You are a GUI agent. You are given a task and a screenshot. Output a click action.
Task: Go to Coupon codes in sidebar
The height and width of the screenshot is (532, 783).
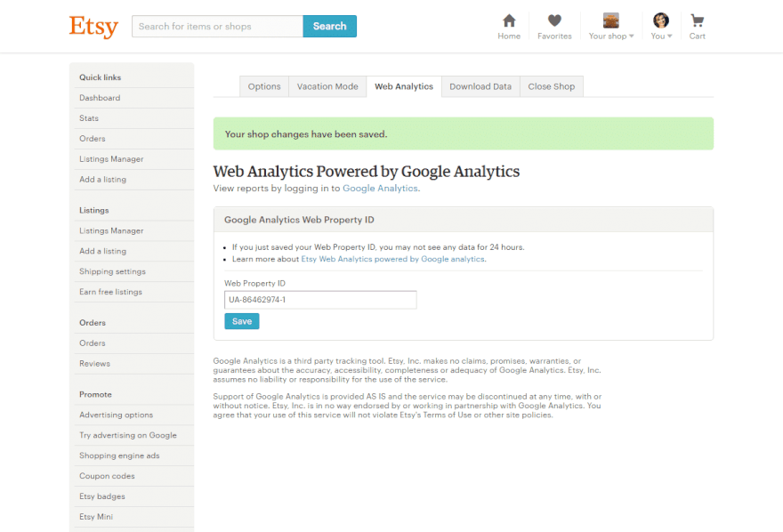(x=105, y=476)
